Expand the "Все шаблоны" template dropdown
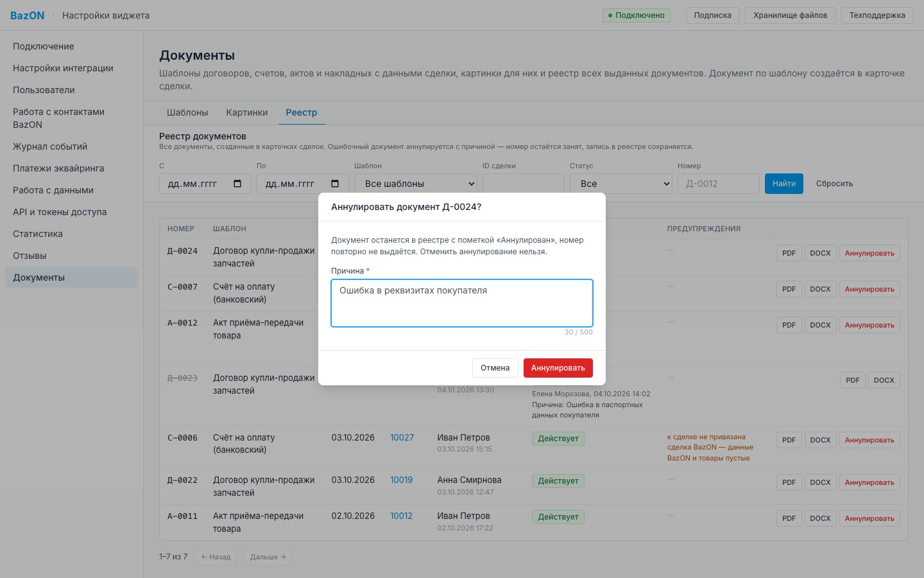This screenshot has height=578, width=924. (x=416, y=184)
